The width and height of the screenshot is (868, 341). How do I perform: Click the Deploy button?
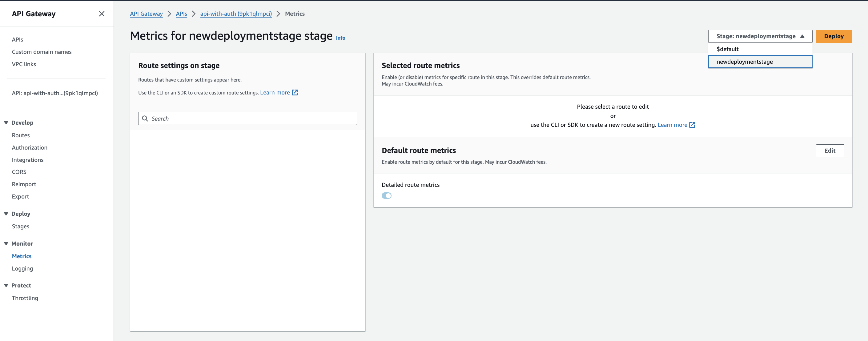coord(834,36)
